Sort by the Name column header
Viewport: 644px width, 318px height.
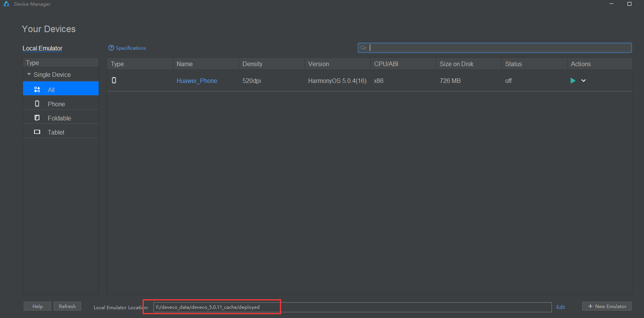pyautogui.click(x=206, y=64)
